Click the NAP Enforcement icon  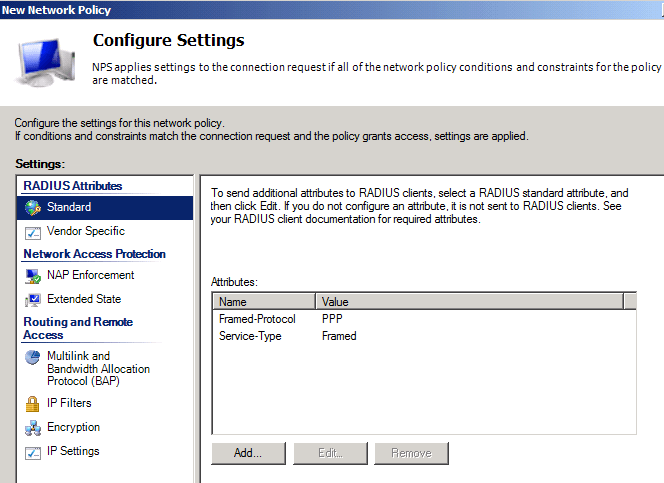tap(31, 276)
